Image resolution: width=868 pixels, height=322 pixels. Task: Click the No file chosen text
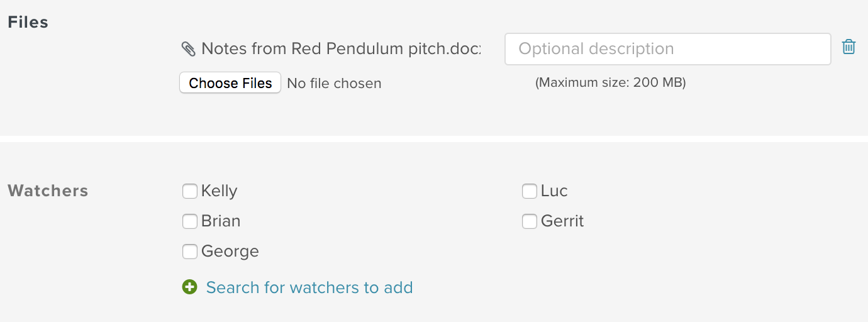[334, 83]
